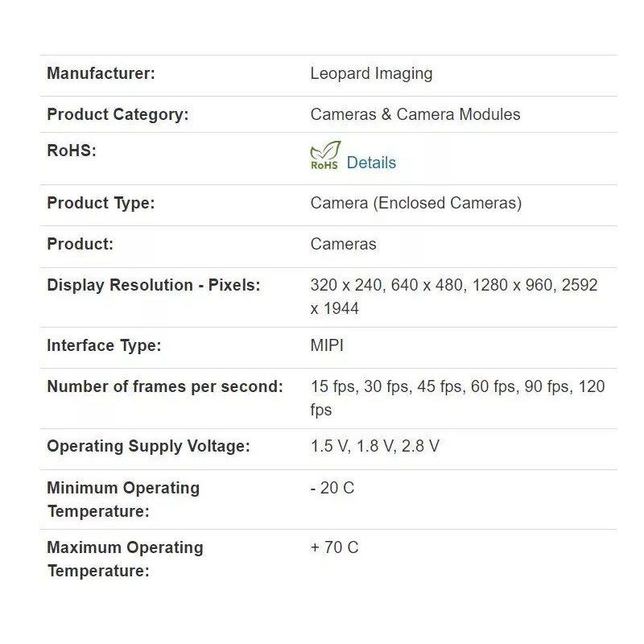Select the Leopard Imaging manufacturer value
The height and width of the screenshot is (644, 644).
(371, 73)
